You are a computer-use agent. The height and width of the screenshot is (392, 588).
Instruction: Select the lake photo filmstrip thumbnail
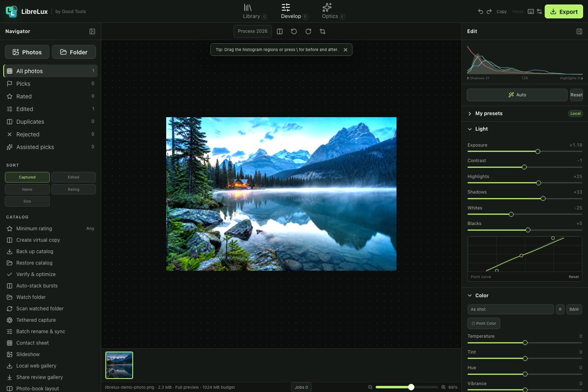(x=119, y=365)
